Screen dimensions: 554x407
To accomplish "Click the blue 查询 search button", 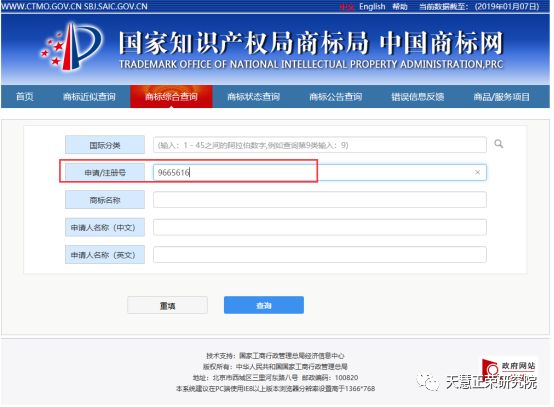I will [264, 305].
